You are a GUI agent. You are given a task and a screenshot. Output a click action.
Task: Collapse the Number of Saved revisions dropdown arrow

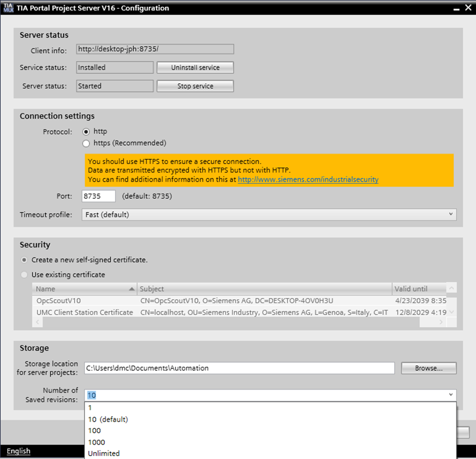[451, 395]
